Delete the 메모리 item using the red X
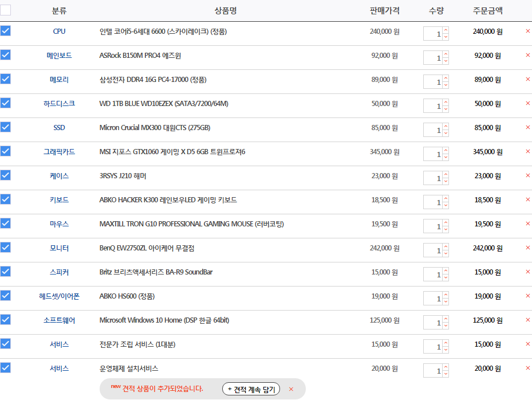The width and height of the screenshot is (532, 400). click(x=527, y=79)
